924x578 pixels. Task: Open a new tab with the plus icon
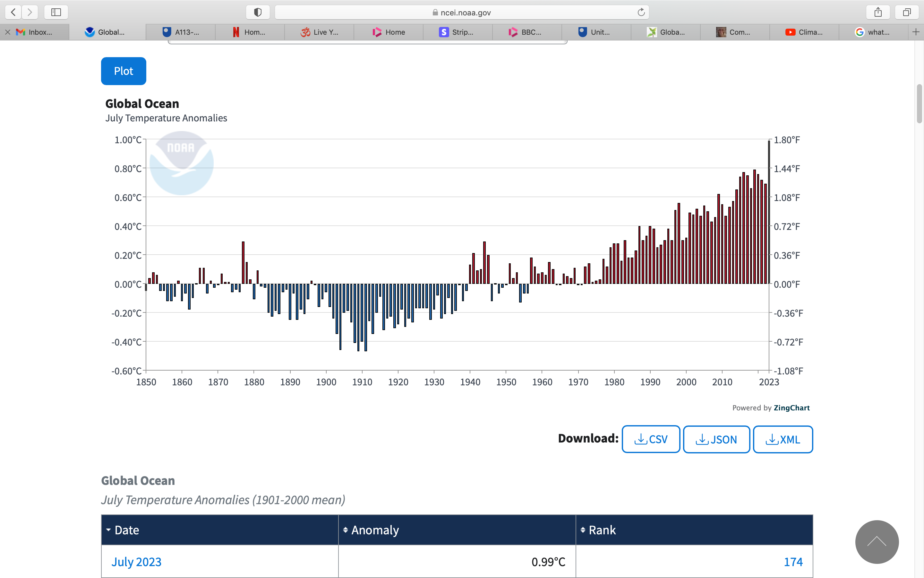coord(916,32)
